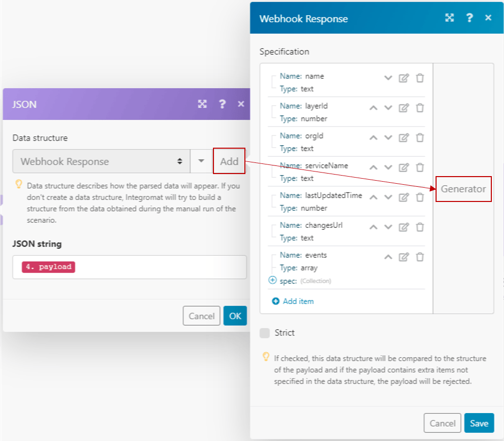Toggle the Strict checkbox
This screenshot has height=441, width=504.
point(265,333)
